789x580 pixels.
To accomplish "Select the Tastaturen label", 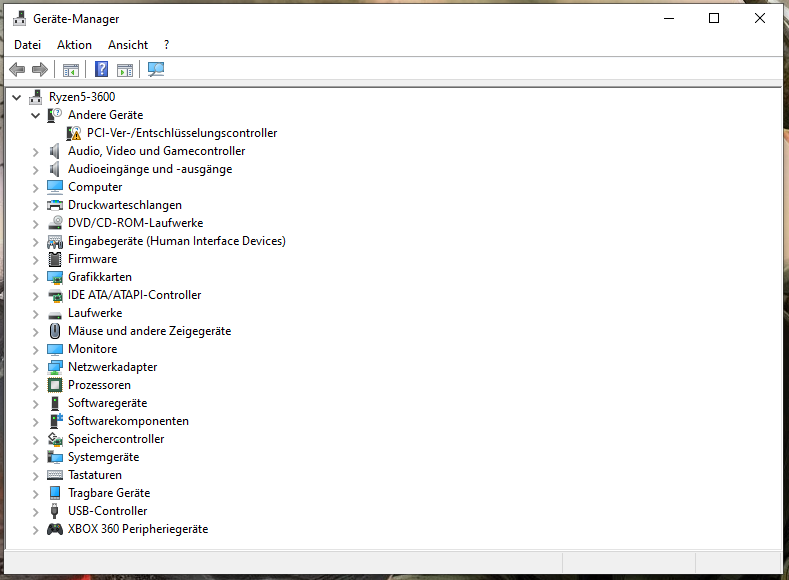I will [x=95, y=475].
